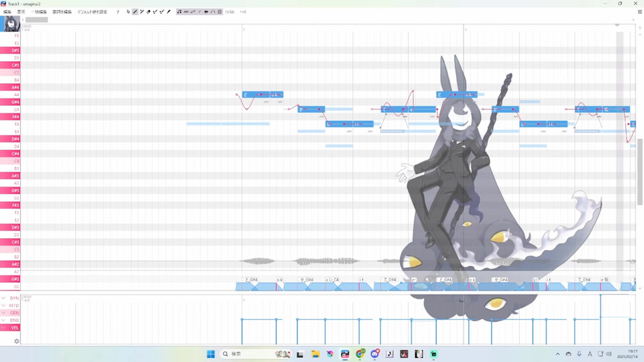The image size is (644, 362).
Task: Click the 1<C key setting button
Action: [243, 12]
